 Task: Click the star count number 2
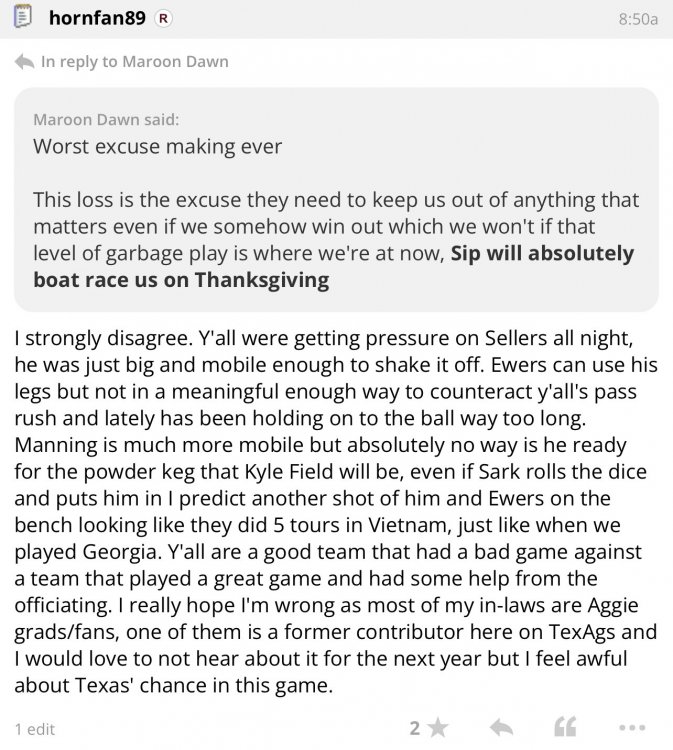coord(415,729)
